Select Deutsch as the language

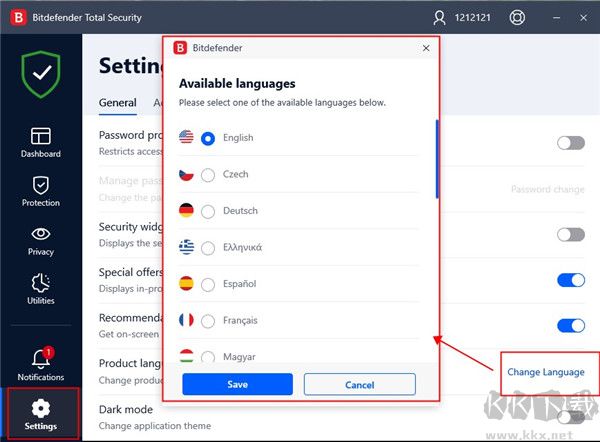point(208,211)
